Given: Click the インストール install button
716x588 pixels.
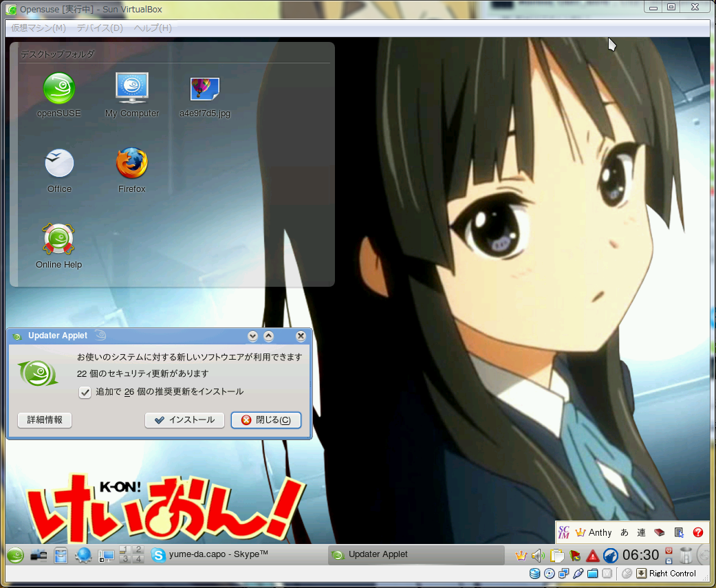Looking at the screenshot, I should (184, 420).
